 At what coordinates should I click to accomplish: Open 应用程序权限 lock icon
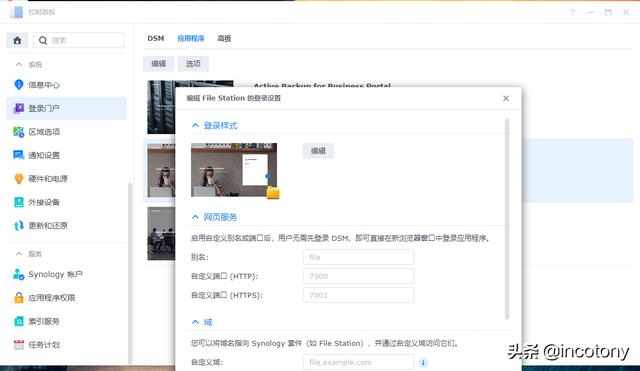[x=19, y=298]
